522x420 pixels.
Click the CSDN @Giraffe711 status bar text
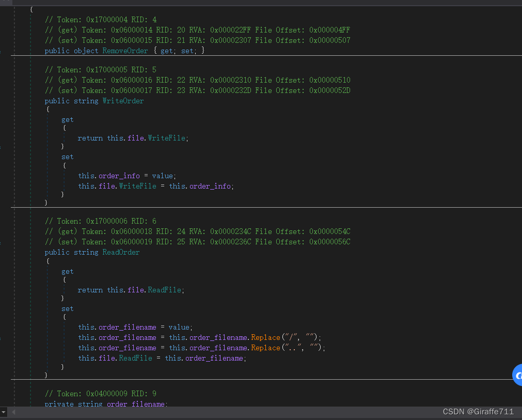tap(478, 411)
